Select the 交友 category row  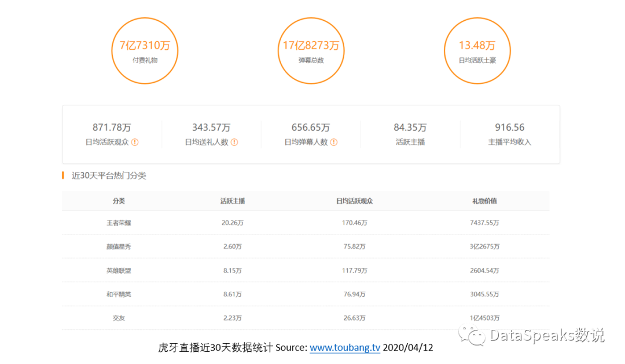click(306, 318)
